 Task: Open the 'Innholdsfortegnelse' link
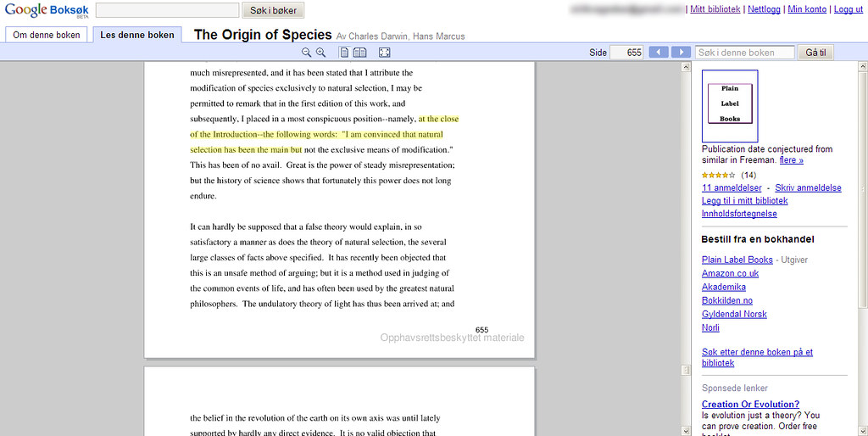[739, 214]
